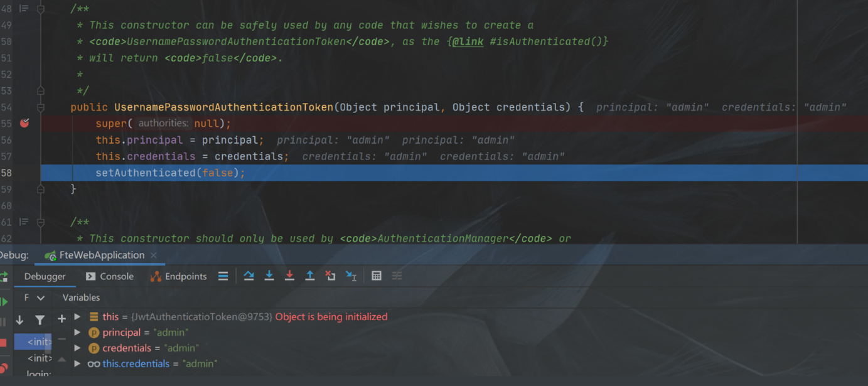
Task: Click the Run to Cursor icon
Action: coord(351,276)
